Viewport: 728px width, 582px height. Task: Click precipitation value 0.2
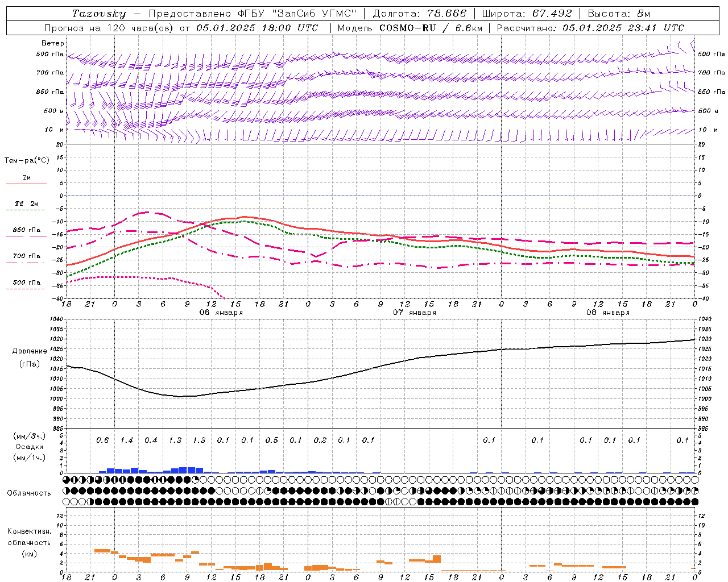[x=320, y=440]
